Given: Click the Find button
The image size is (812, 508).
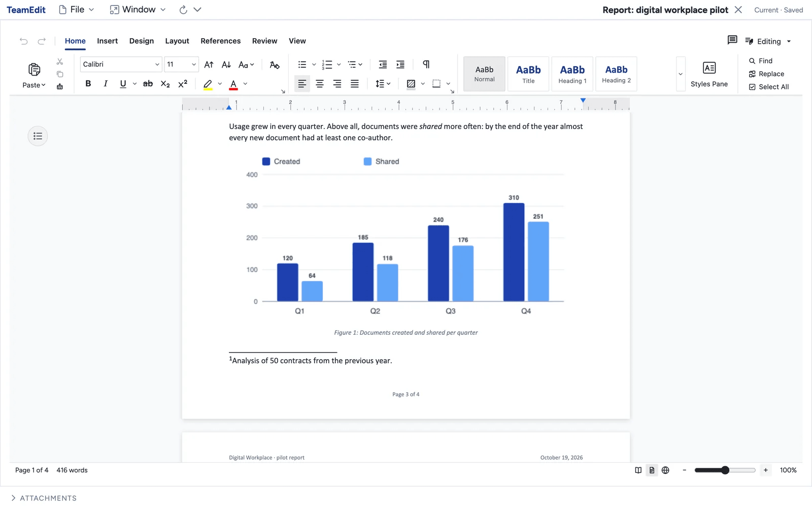Looking at the screenshot, I should pos(761,61).
